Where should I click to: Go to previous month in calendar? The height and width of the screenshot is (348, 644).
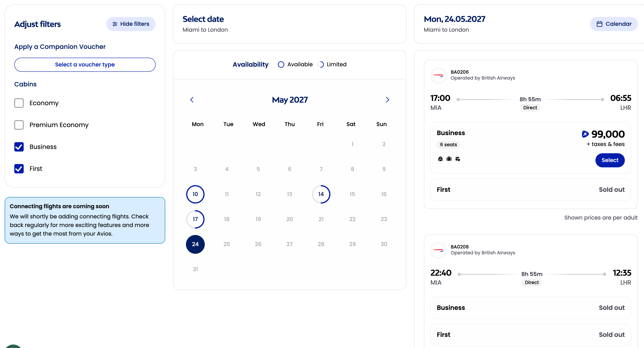click(192, 100)
